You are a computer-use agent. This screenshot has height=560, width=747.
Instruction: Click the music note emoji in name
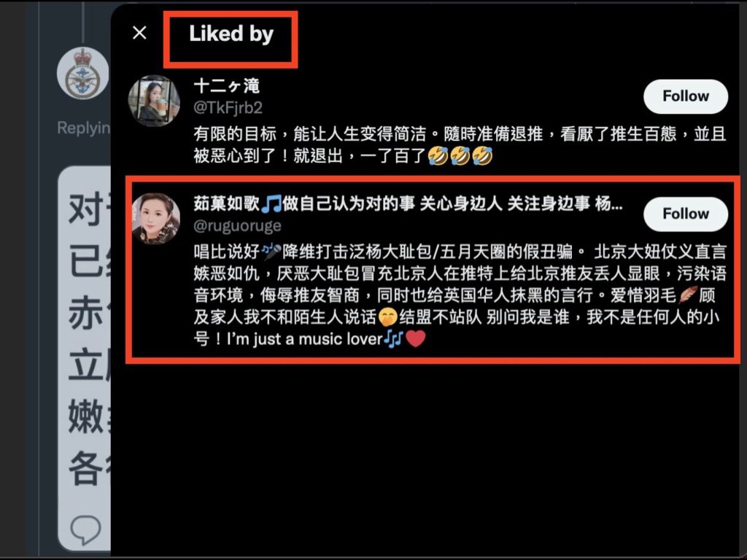click(x=271, y=204)
